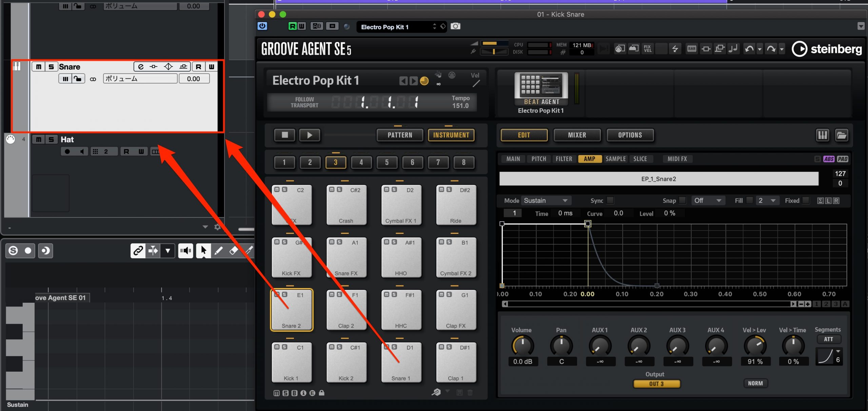Open the keyboard view icon

point(822,135)
